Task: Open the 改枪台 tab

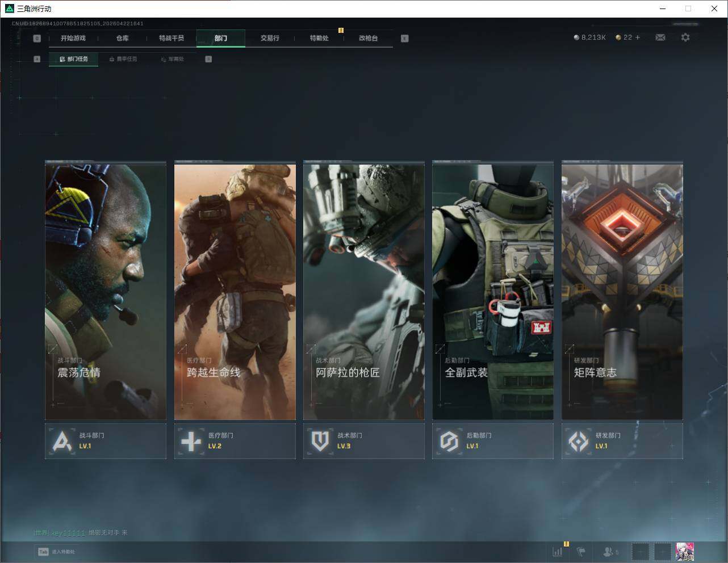Action: 368,38
